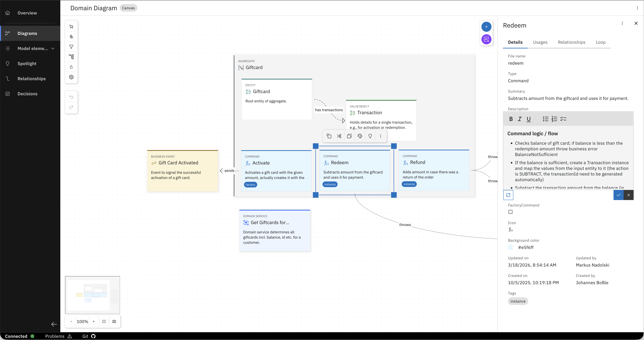Screen dimensions: 644x340
Task: Click the Git GitHub icon in status bar
Action: (93, 336)
